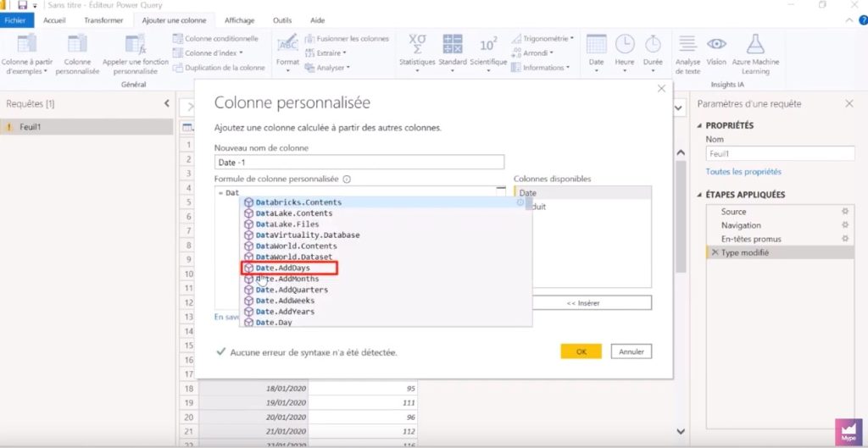Screen dimensions: 868x448
Task: Confirm dialog with OK button
Action: point(581,351)
